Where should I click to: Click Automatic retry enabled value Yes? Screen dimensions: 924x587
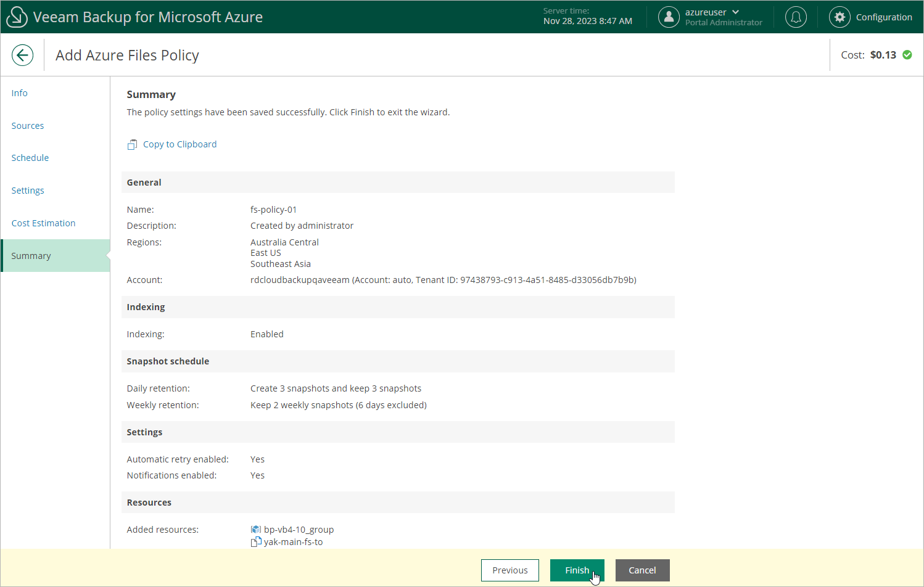click(258, 459)
